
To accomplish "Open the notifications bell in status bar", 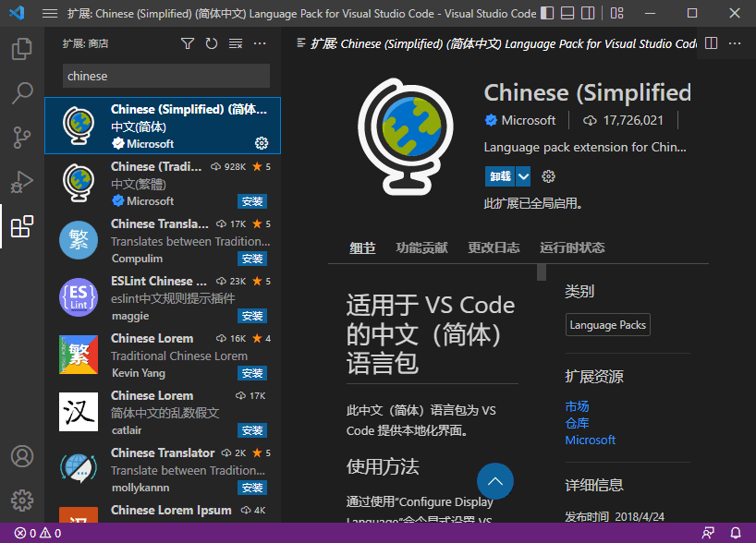I will pos(735,532).
